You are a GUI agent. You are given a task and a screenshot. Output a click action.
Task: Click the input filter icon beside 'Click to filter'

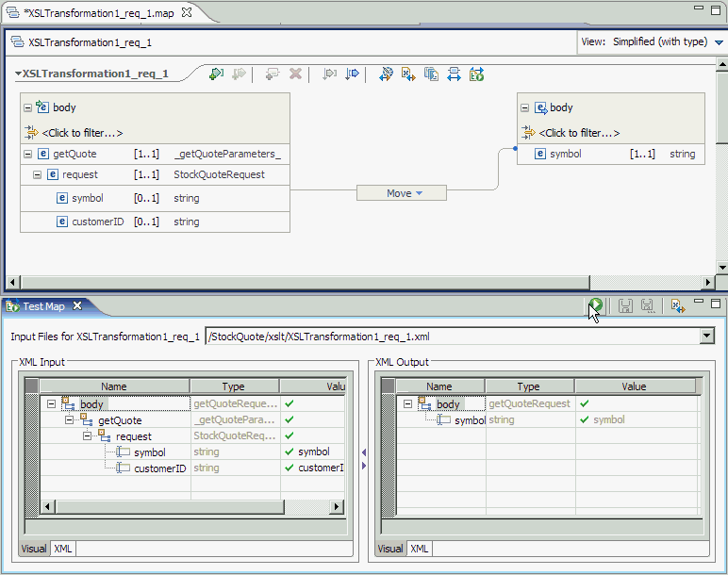[31, 133]
